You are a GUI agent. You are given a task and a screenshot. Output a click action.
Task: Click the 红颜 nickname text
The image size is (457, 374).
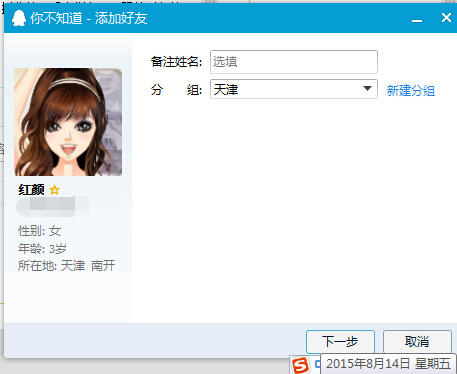point(31,190)
